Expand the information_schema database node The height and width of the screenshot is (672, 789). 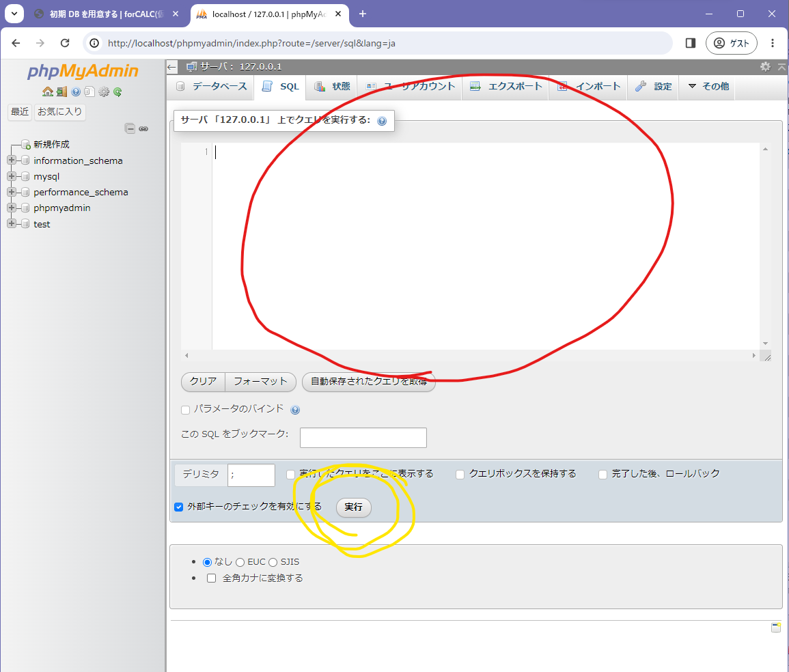click(12, 160)
